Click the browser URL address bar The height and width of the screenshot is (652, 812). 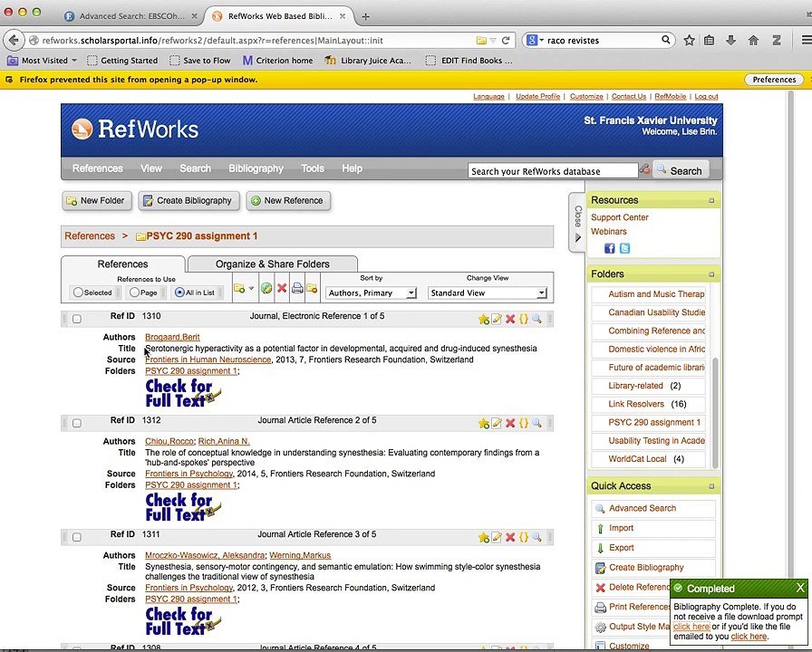click(258, 41)
